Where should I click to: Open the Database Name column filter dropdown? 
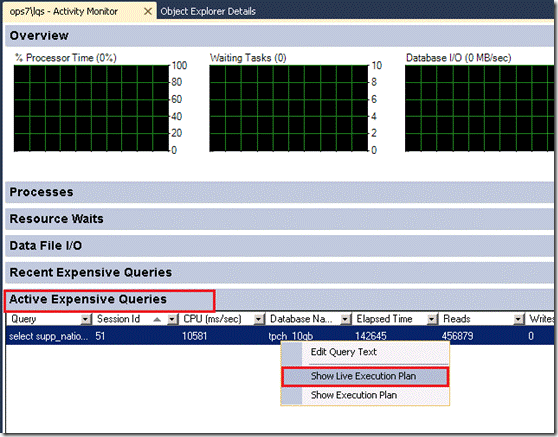(346, 319)
